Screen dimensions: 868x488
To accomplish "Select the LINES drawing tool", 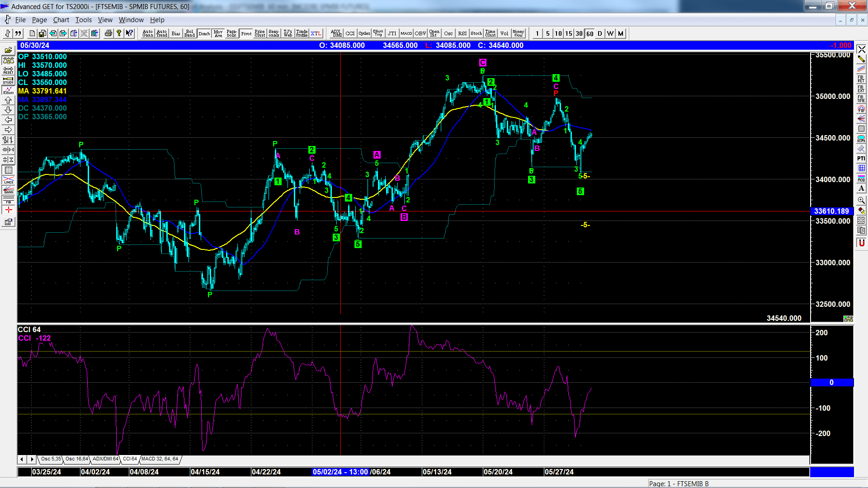I will [8, 180].
